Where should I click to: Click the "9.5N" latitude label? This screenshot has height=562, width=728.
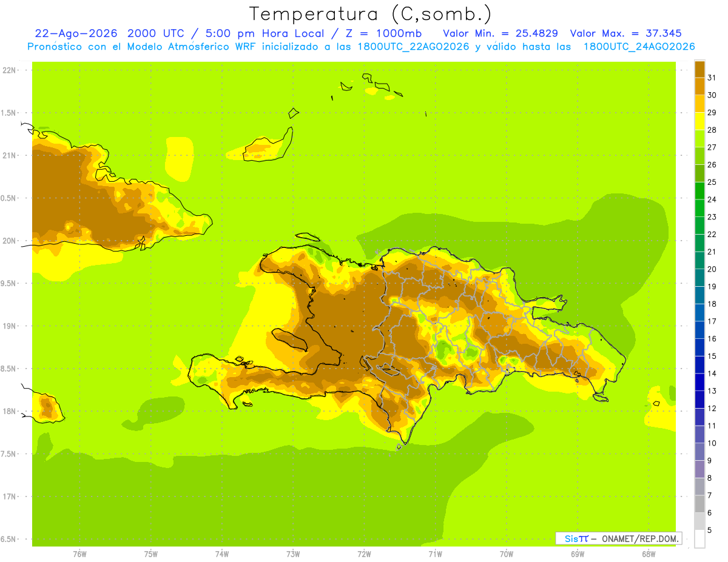[9, 283]
